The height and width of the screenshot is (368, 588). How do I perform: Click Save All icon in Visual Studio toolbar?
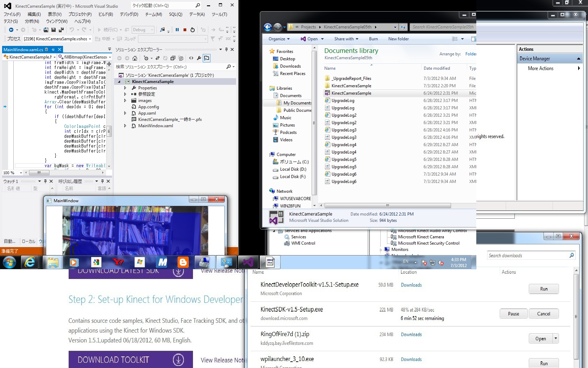pos(61,30)
